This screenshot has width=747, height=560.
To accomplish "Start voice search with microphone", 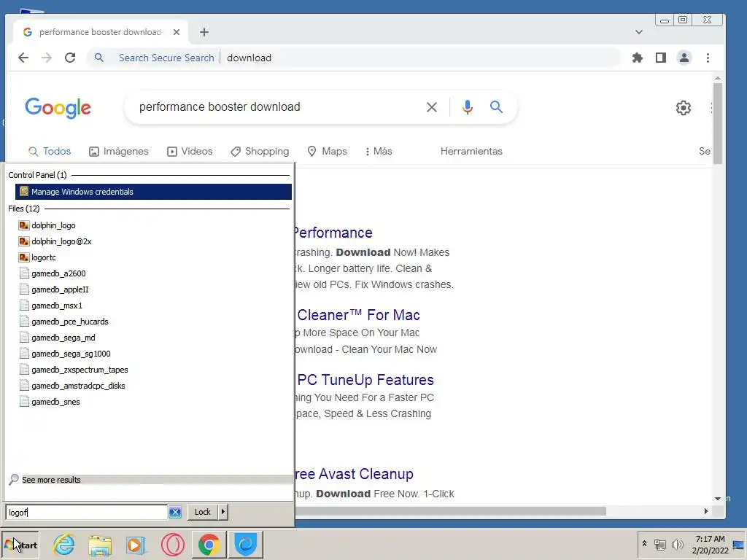I will coord(468,107).
